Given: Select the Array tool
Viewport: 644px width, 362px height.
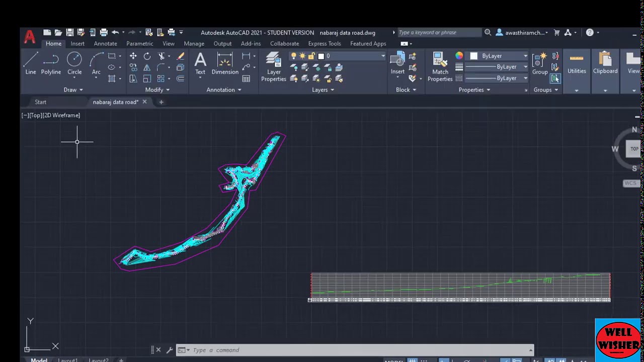Looking at the screenshot, I should pyautogui.click(x=161, y=78).
